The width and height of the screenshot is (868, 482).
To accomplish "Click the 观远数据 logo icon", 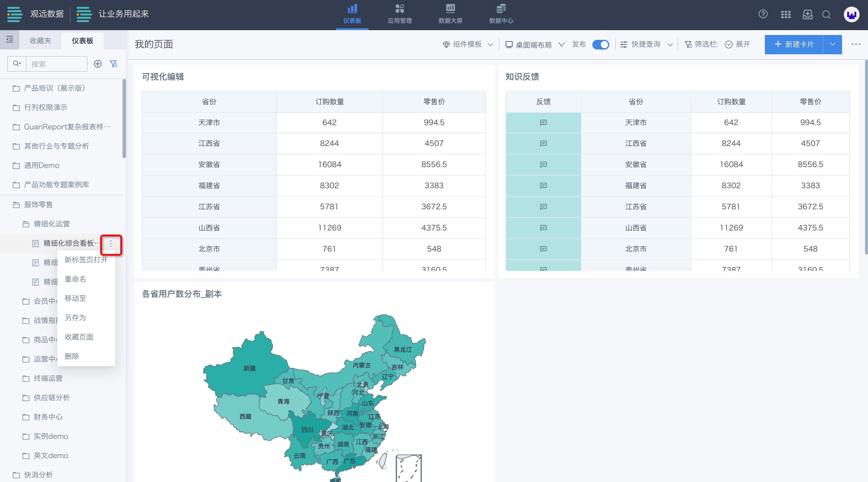I will 15,14.
